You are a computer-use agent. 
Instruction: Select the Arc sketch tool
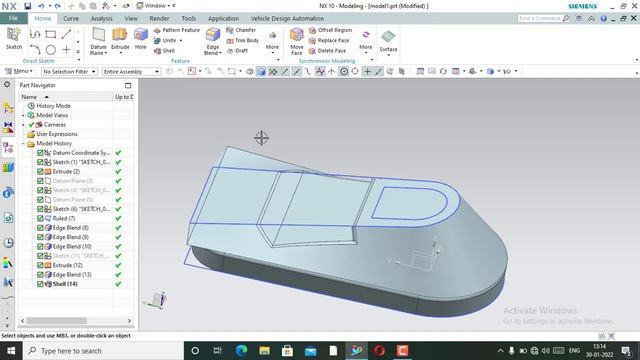point(35,50)
